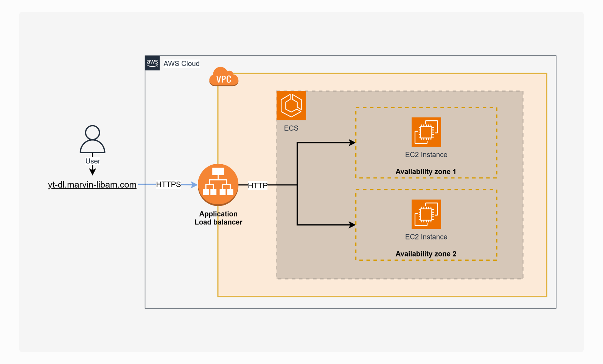Click the ECS service icon
This screenshot has width=603, height=364.
(291, 106)
